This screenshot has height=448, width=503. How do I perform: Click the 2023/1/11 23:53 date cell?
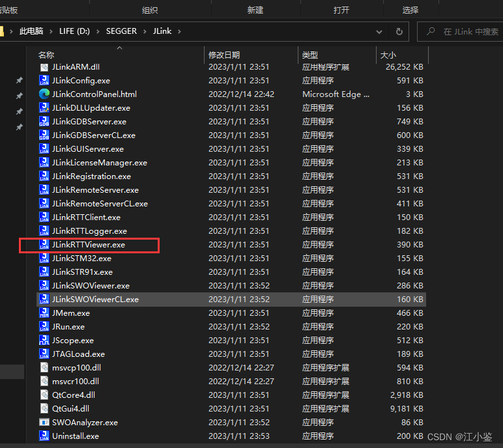pos(238,436)
